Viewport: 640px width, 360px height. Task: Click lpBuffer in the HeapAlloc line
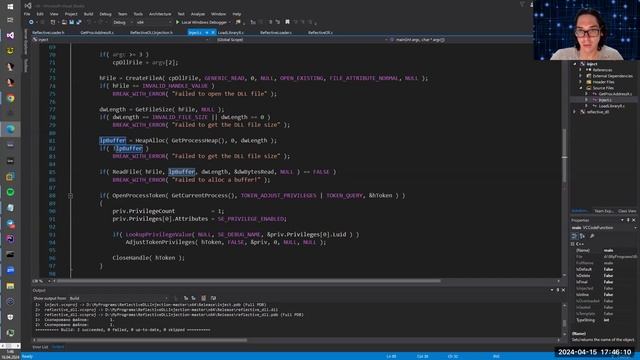click(x=113, y=140)
